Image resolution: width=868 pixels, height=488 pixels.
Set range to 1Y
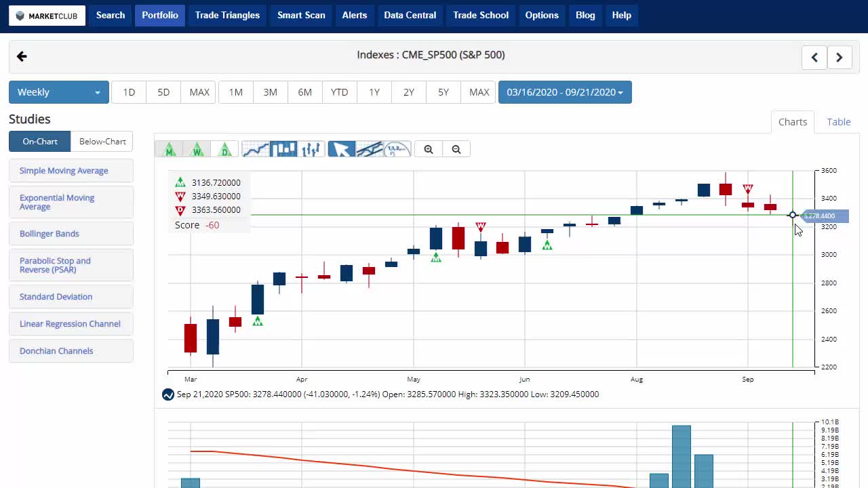point(374,92)
